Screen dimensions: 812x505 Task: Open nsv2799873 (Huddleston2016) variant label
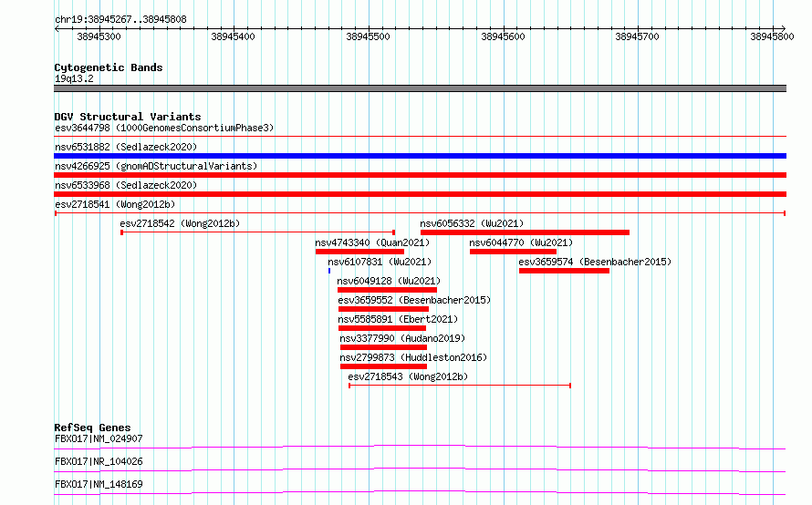coord(413,357)
